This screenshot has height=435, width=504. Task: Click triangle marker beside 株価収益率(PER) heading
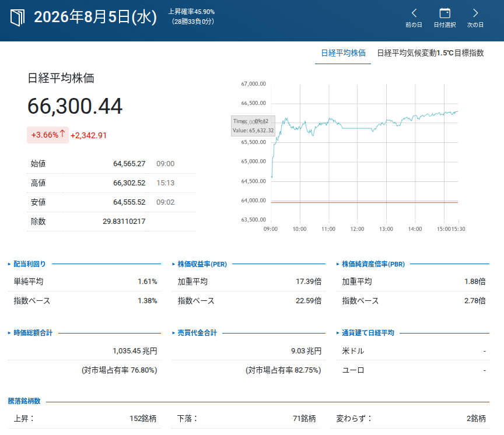click(174, 264)
